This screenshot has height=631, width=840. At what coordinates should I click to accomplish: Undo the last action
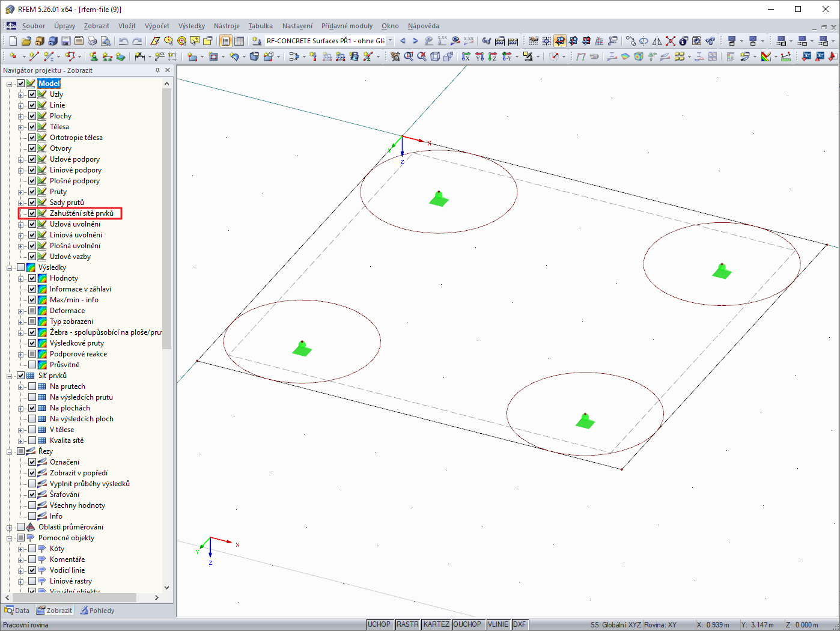coord(123,41)
